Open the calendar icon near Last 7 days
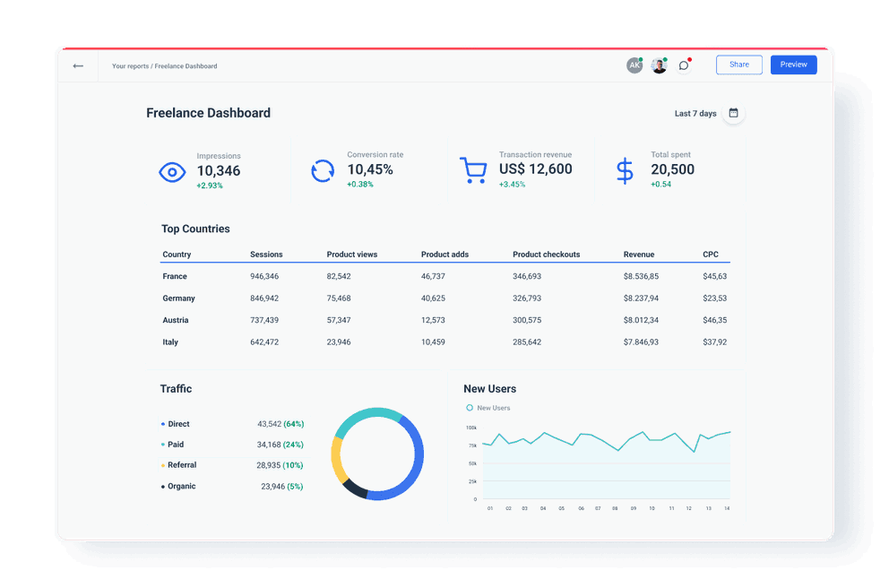This screenshot has width=889, height=588. pos(733,113)
